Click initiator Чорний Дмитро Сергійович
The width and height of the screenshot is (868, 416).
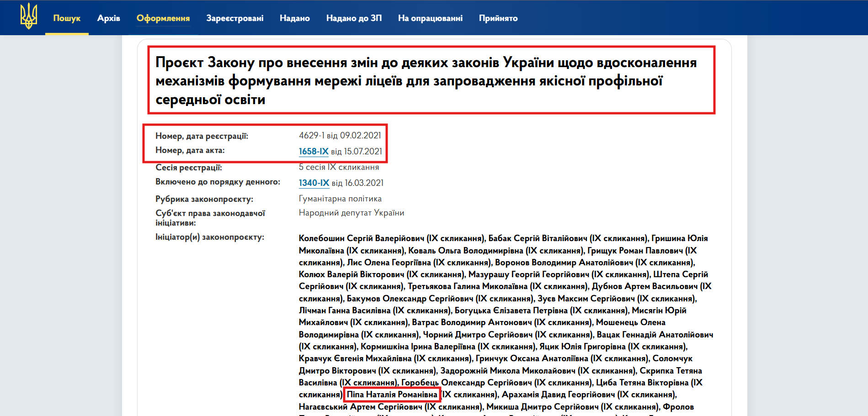click(x=478, y=335)
